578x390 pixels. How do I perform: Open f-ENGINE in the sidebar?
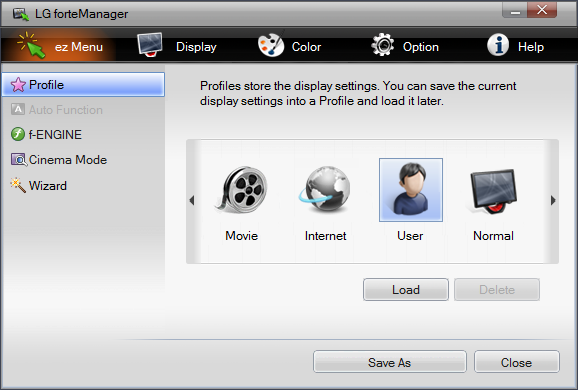coord(83,135)
